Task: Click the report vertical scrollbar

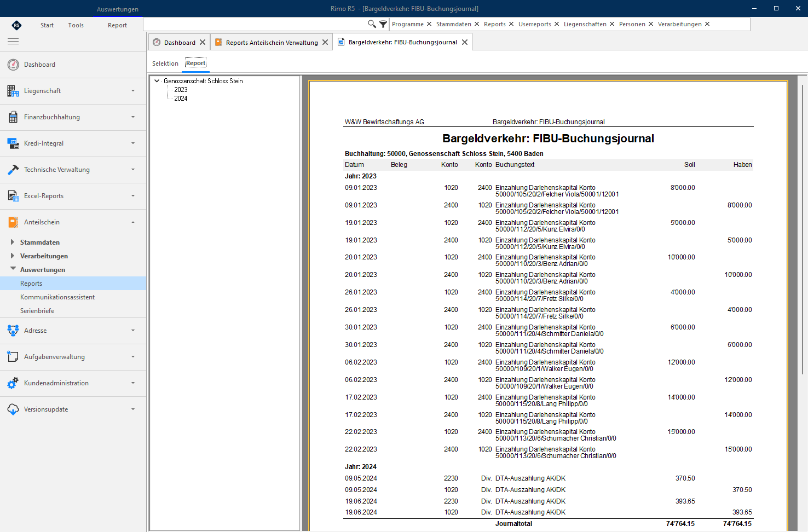Action: tap(803, 230)
